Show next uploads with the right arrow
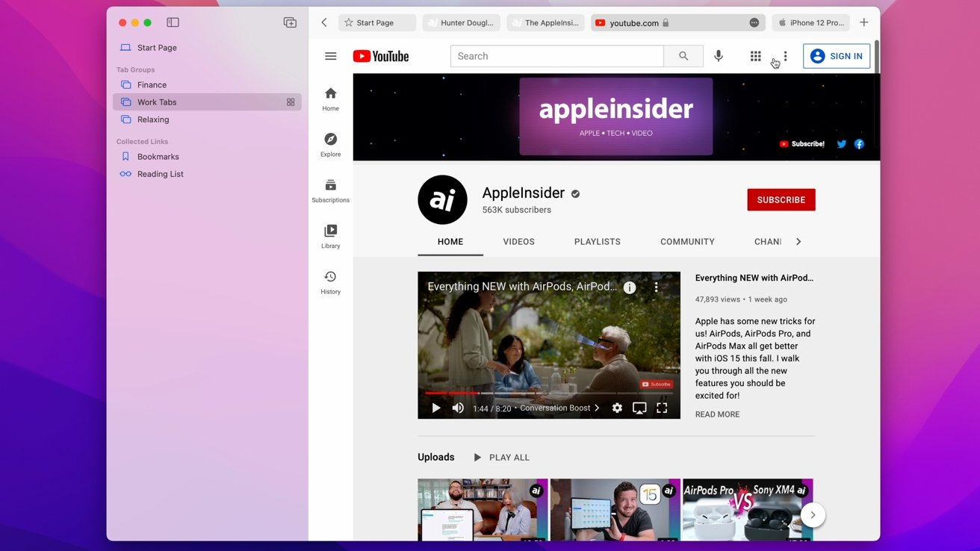980x551 pixels. pos(813,514)
